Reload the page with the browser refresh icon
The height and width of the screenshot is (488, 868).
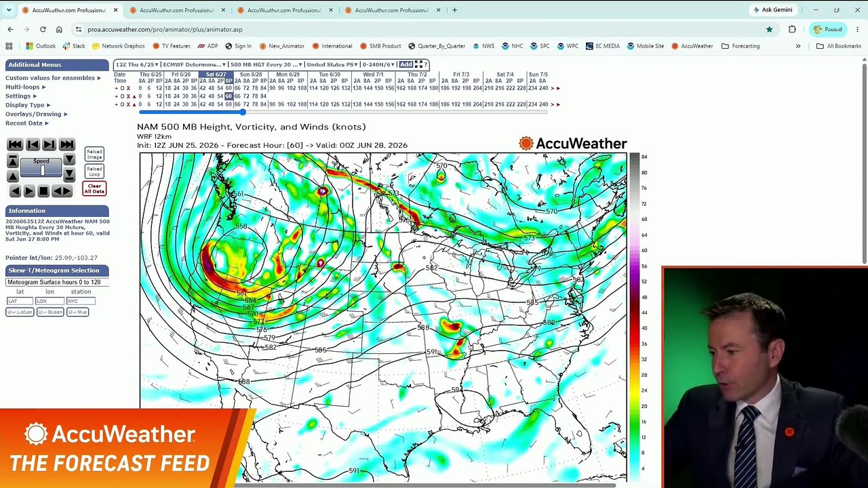click(x=43, y=29)
